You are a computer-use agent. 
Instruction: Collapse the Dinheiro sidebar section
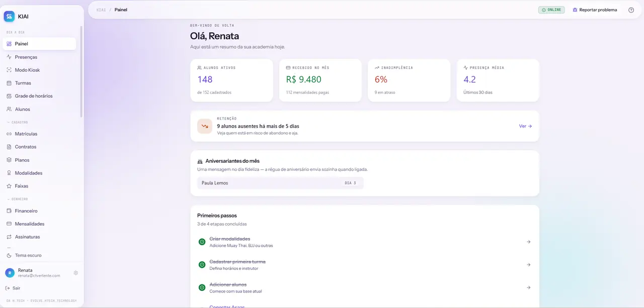(x=17, y=199)
